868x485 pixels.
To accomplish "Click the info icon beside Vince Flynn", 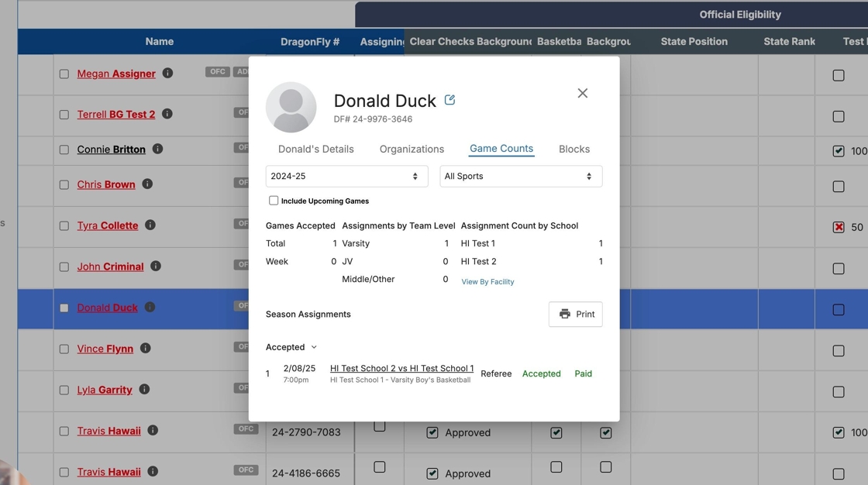I will (x=145, y=348).
